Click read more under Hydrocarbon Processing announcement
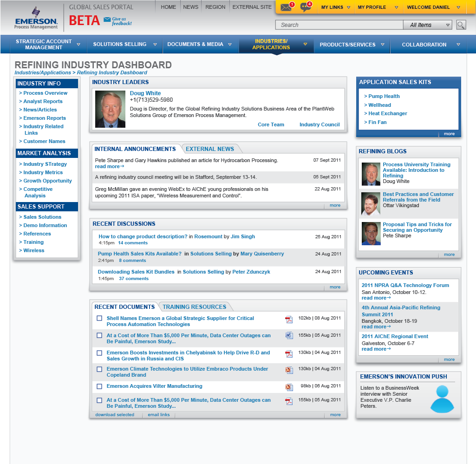The height and width of the screenshot is (464, 476). point(109,166)
